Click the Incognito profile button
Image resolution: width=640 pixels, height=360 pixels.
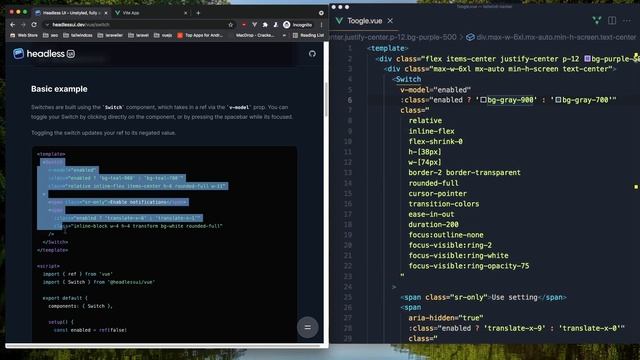[298, 25]
